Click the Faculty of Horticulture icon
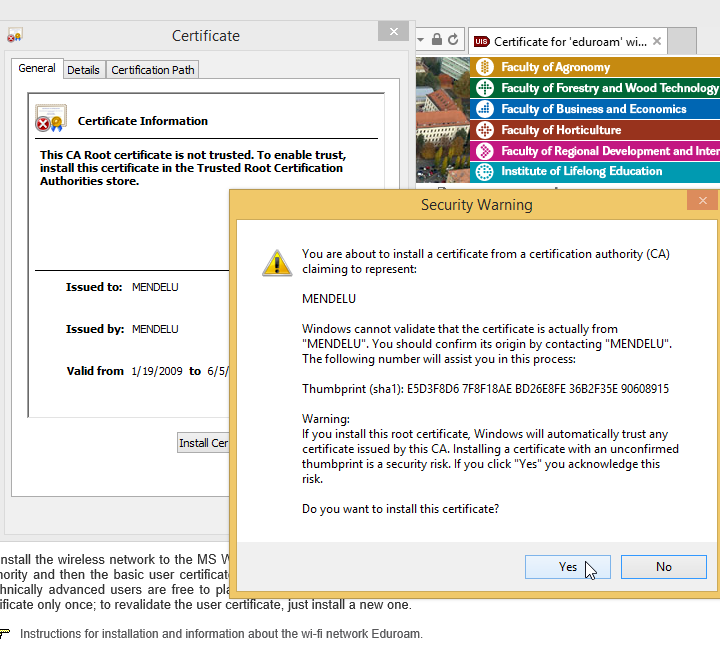 484,130
